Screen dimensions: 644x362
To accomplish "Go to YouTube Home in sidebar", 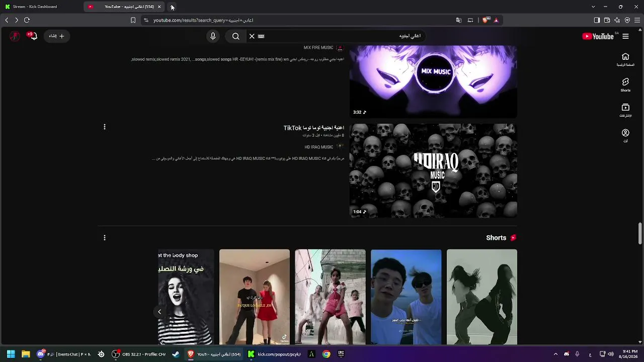I will pyautogui.click(x=625, y=59).
